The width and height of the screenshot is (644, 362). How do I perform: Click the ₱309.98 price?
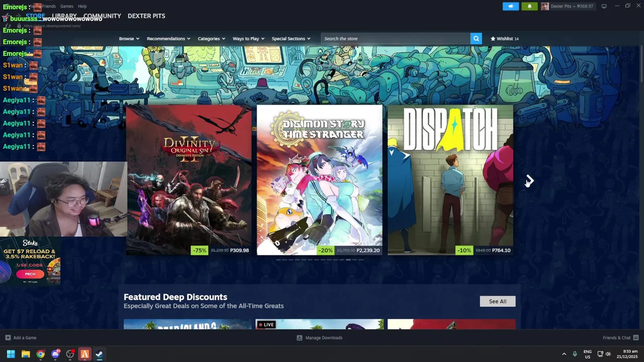coord(239,250)
